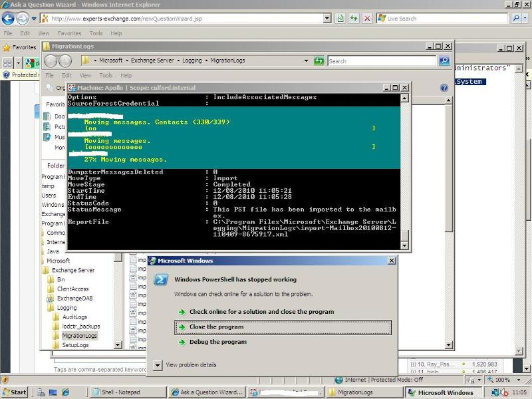Open the breadcrumb dropdown next to Logging
The image size is (532, 399).
click(x=207, y=61)
